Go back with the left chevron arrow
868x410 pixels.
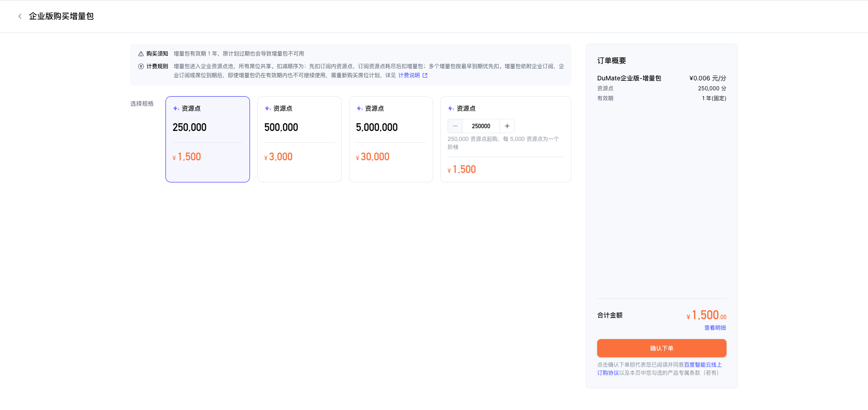tap(20, 16)
